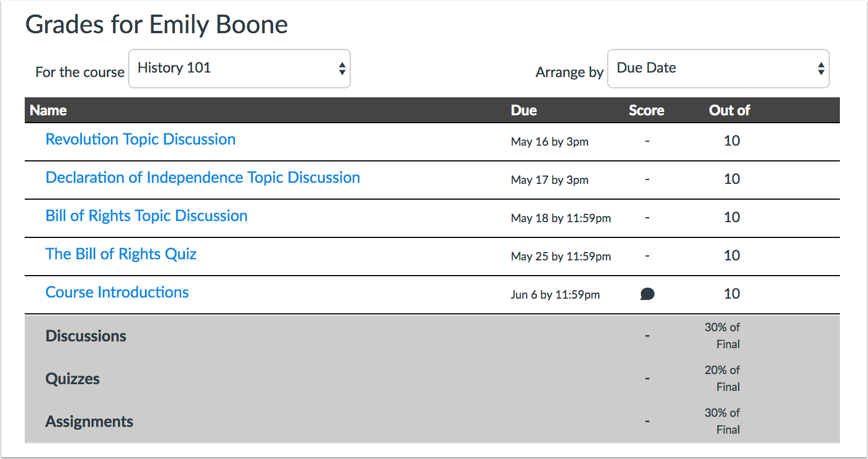Click the Revolution Topic Discussion score dash
This screenshot has height=459, width=868.
point(647,141)
